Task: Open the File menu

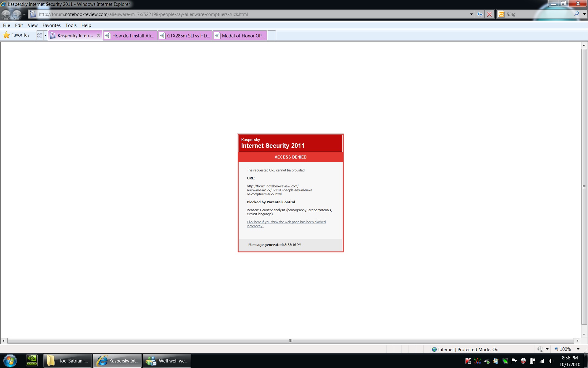Action: coord(6,25)
